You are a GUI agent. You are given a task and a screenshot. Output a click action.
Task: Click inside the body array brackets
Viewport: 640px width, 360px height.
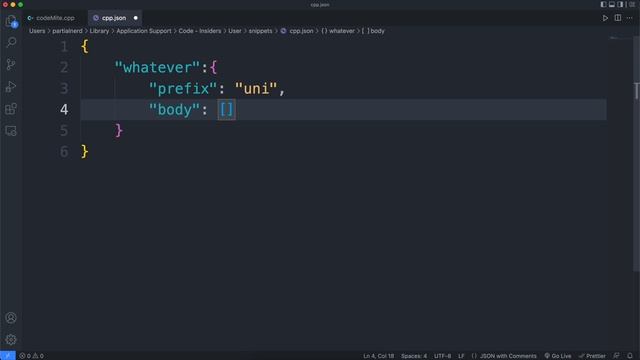pyautogui.click(x=227, y=109)
